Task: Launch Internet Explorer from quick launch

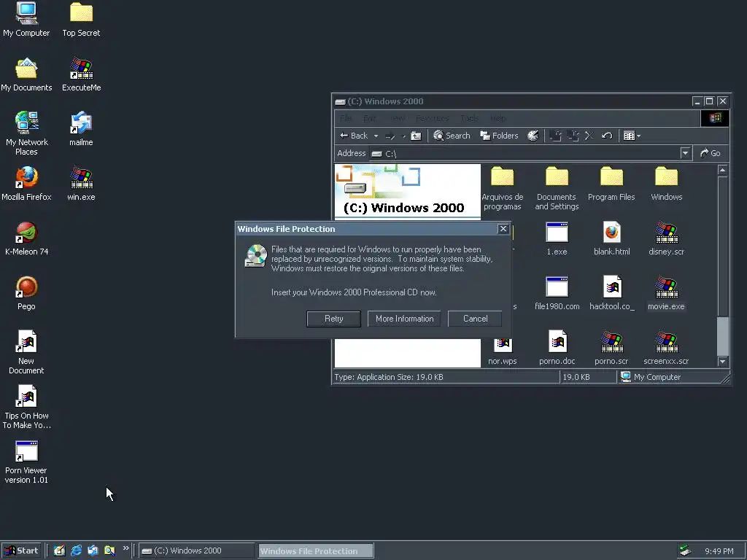Action: pyautogui.click(x=76, y=551)
